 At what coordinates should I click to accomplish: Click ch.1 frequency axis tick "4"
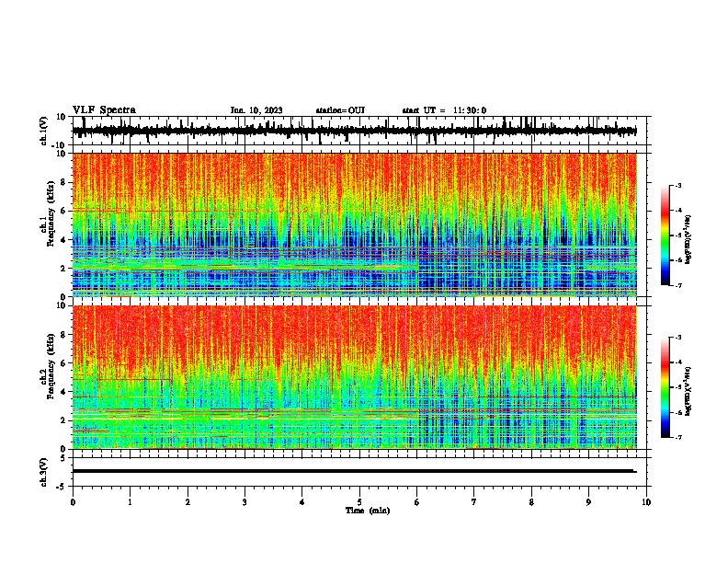(x=63, y=240)
